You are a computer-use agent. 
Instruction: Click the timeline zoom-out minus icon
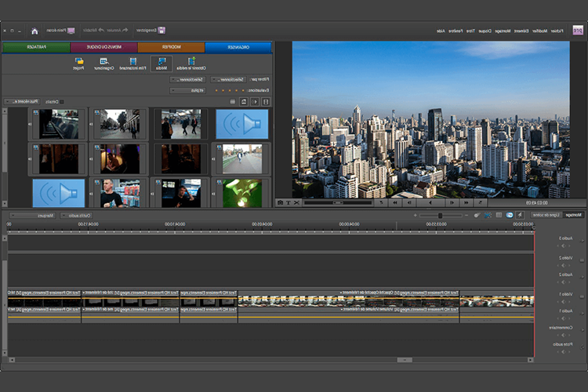pyautogui.click(x=466, y=216)
